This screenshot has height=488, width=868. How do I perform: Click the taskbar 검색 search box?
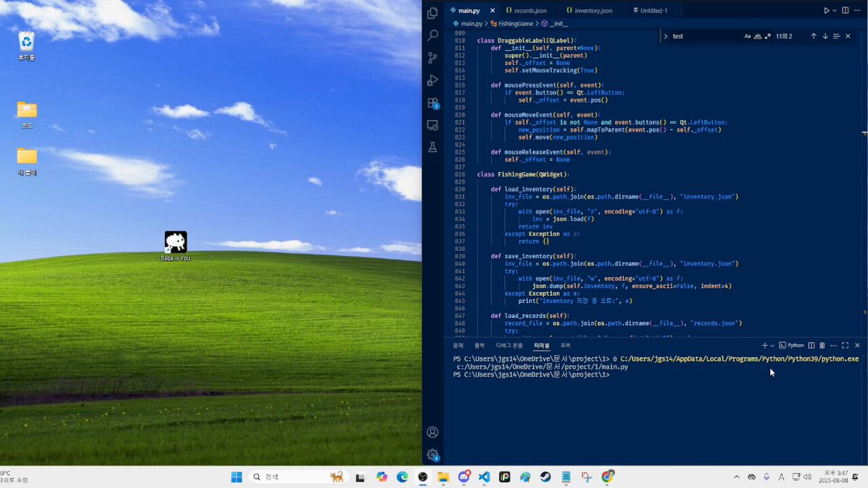(298, 477)
